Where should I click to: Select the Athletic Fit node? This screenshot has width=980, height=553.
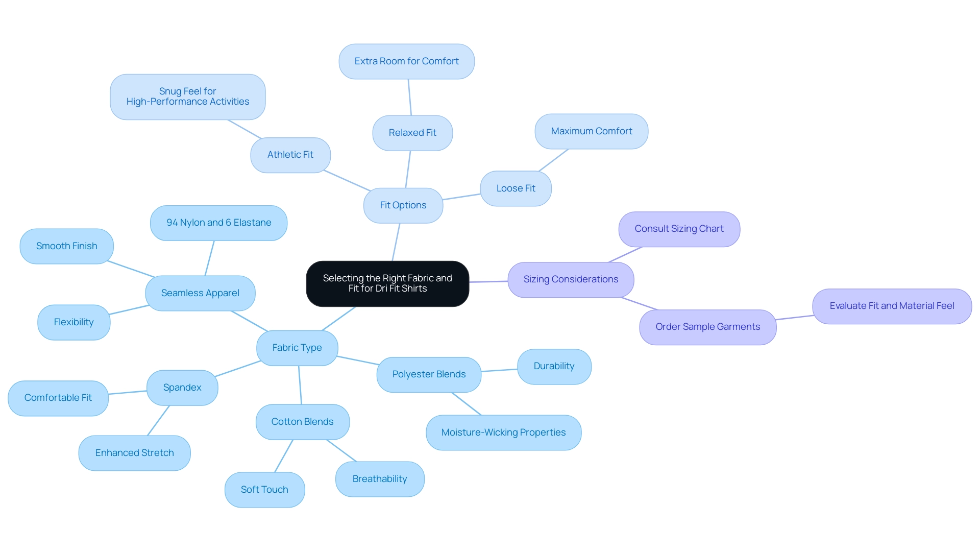coord(290,154)
